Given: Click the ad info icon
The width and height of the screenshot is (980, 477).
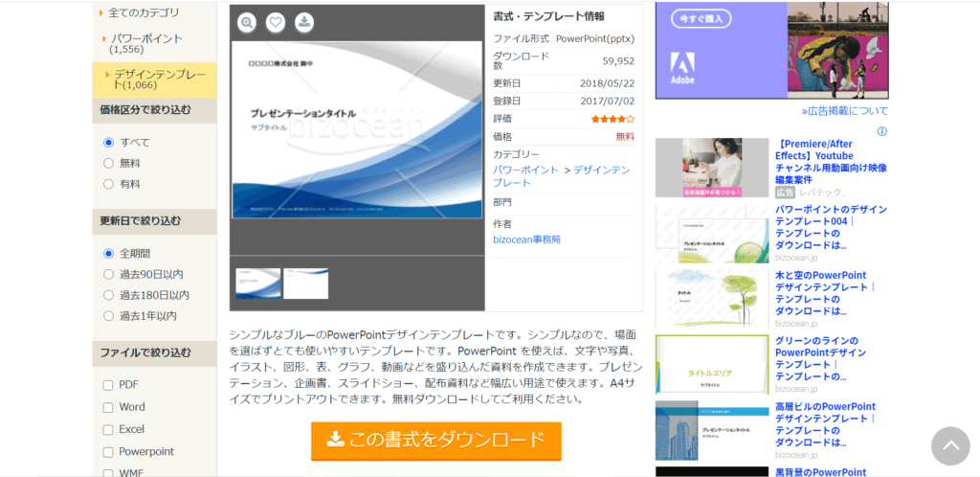Looking at the screenshot, I should point(881,131).
